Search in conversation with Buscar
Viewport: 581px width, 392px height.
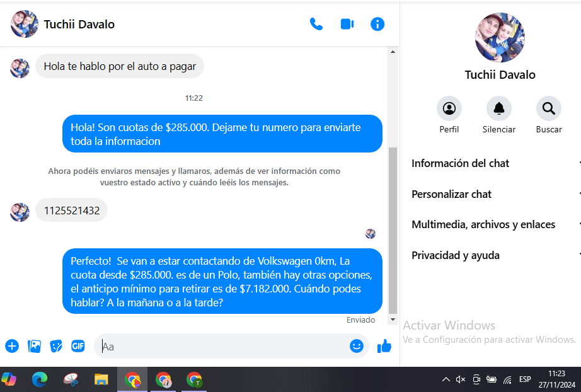click(x=548, y=109)
